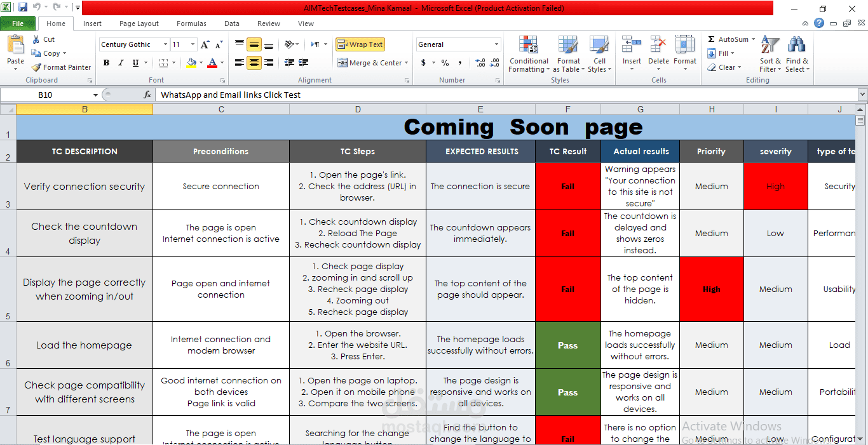Screen dimensions: 868x445
Task: Open Font dialog launcher
Action: pos(222,81)
